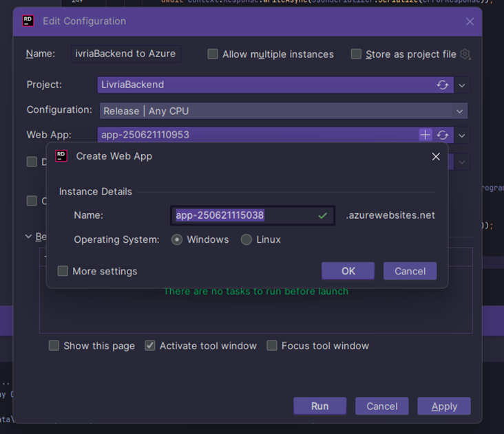The image size is (504, 434).
Task: Click the Rider logo in Edit Configuration title bar
Action: [28, 21]
